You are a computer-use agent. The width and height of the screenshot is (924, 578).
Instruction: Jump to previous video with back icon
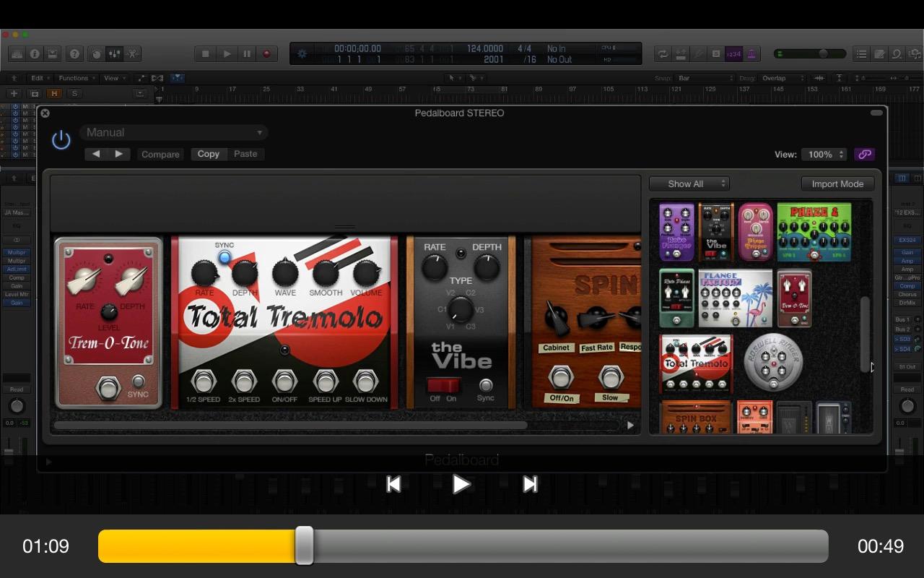tap(393, 484)
